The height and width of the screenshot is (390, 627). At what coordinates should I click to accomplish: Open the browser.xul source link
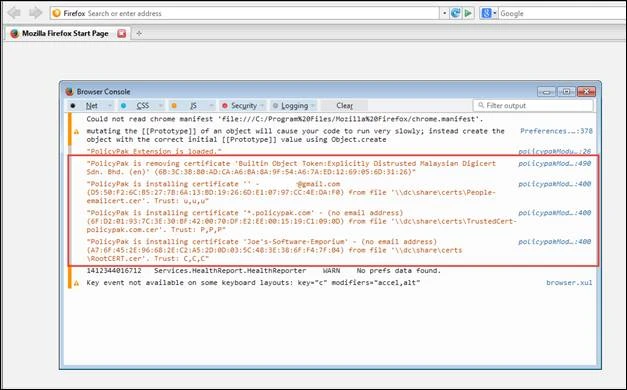click(x=569, y=283)
